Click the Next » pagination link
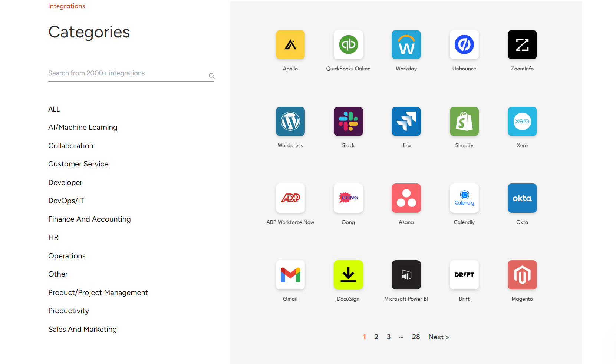Screen dimensions: 616x364 (x=439, y=337)
